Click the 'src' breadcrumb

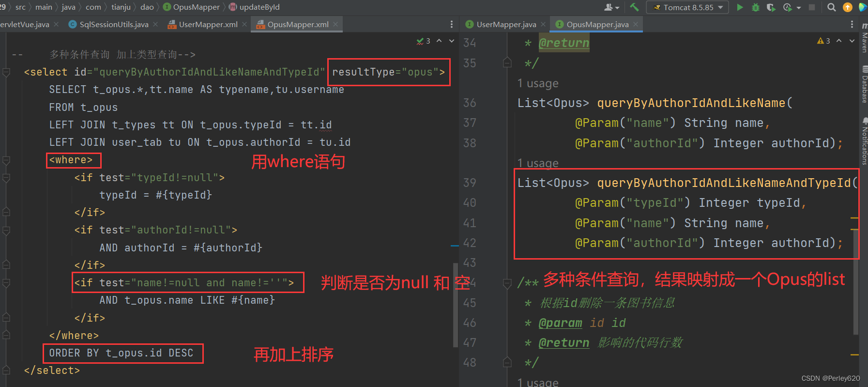coord(20,7)
